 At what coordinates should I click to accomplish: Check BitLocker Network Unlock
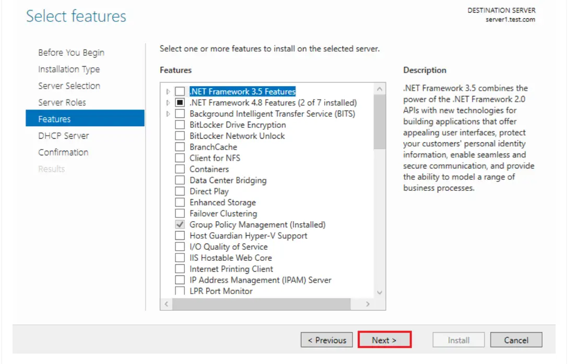coord(180,136)
